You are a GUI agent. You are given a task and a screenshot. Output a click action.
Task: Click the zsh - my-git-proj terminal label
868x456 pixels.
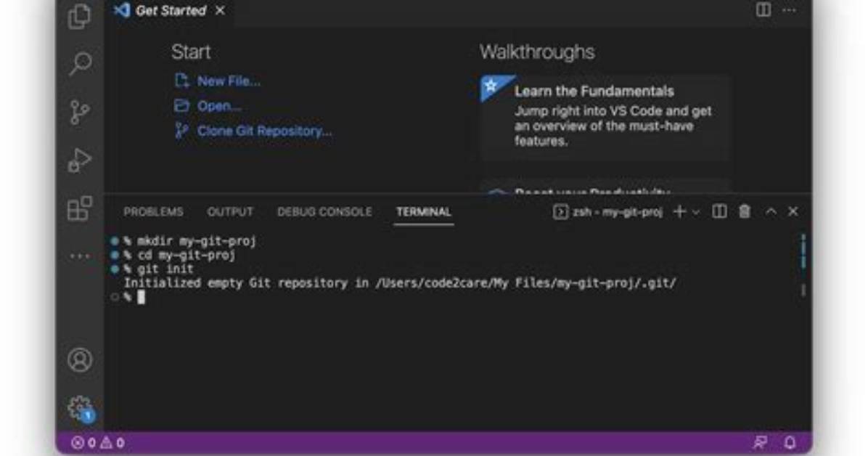[x=608, y=211]
